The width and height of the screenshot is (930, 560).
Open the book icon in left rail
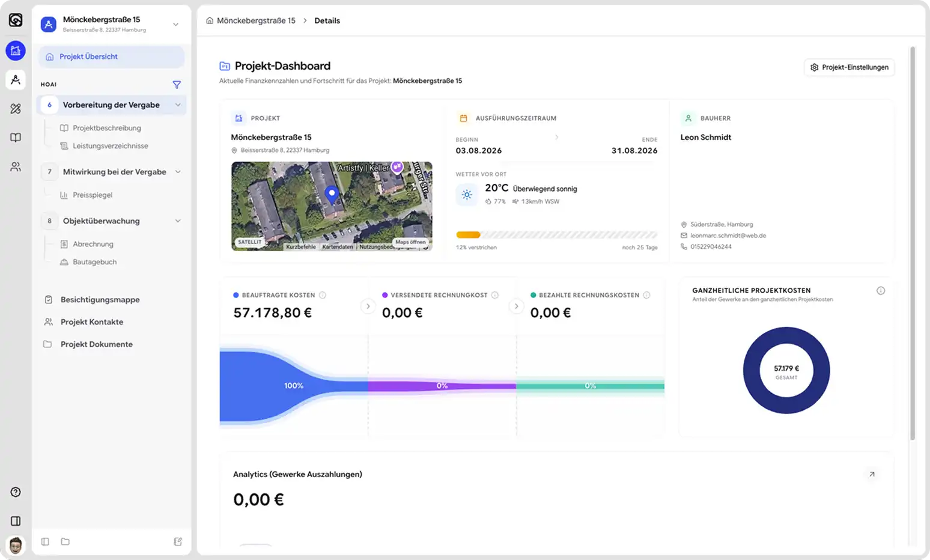pyautogui.click(x=16, y=138)
